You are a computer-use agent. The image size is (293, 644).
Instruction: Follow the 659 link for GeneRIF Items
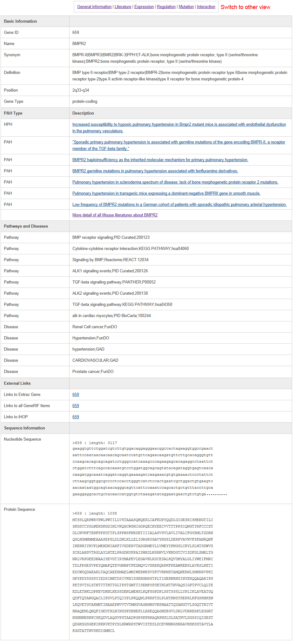click(x=76, y=406)
